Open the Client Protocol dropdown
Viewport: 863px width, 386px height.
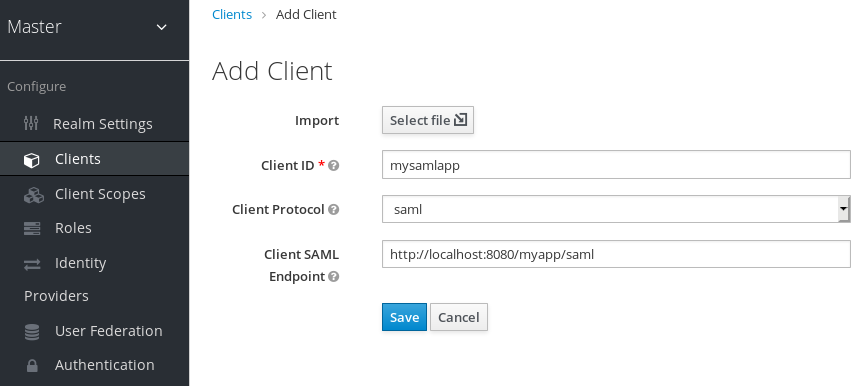(616, 209)
